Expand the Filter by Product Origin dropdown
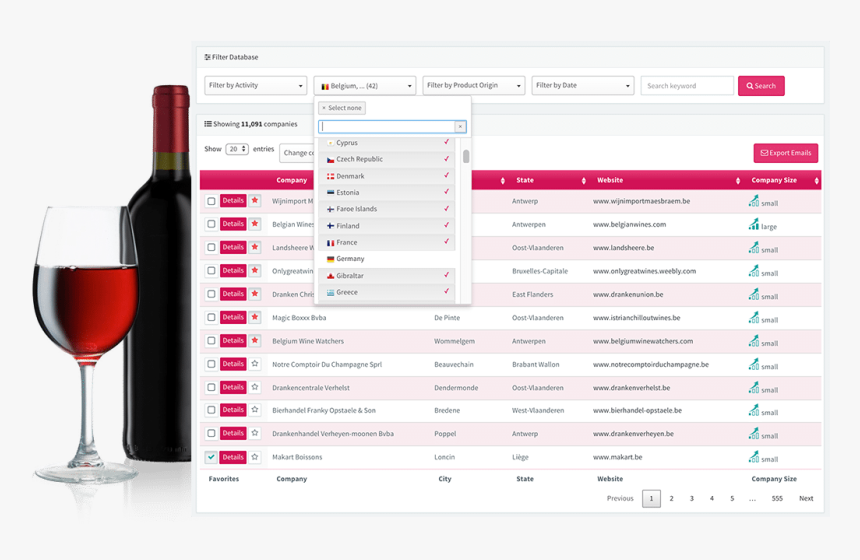Screen dimensions: 860x560 pyautogui.click(x=474, y=86)
